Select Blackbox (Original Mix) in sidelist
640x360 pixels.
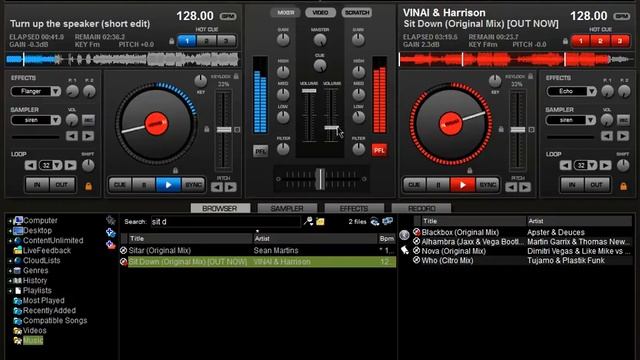460,232
